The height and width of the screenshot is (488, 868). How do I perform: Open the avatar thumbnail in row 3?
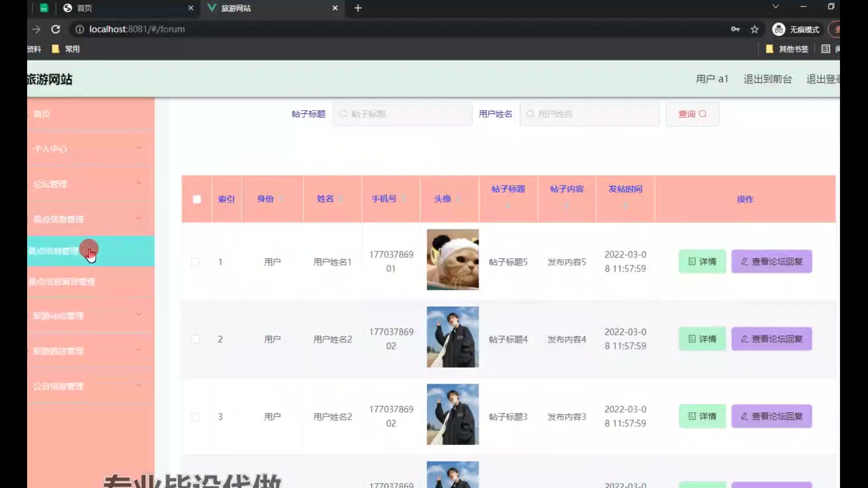(453, 414)
